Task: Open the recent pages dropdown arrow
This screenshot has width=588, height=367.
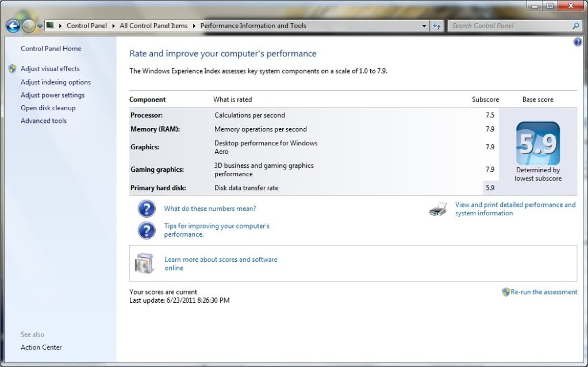Action: tap(40, 26)
